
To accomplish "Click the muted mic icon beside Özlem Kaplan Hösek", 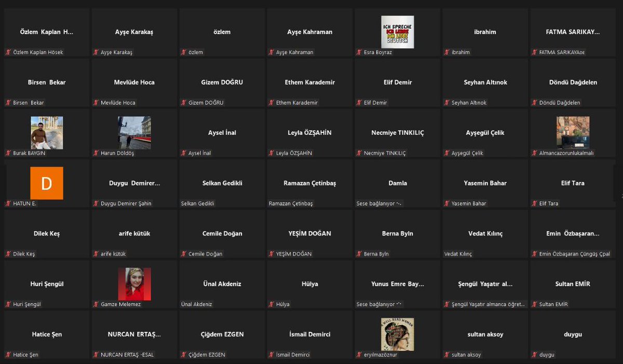I will tap(8, 52).
